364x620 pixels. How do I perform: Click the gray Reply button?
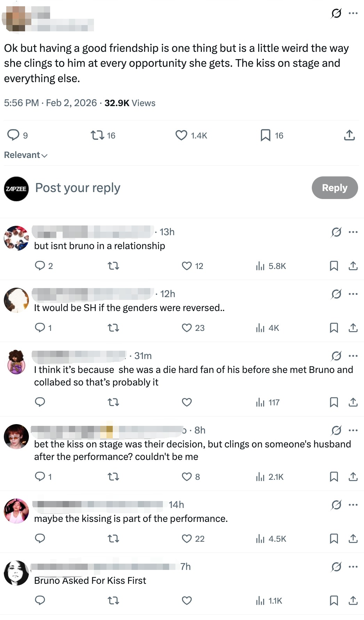click(x=334, y=188)
